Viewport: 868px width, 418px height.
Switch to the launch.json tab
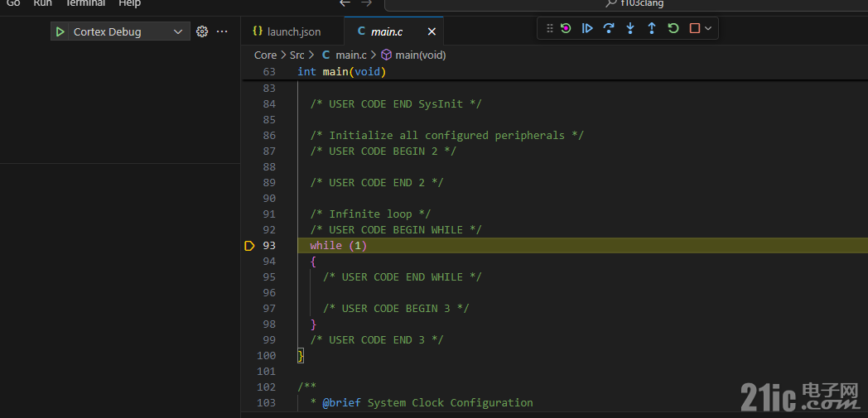coord(292,31)
